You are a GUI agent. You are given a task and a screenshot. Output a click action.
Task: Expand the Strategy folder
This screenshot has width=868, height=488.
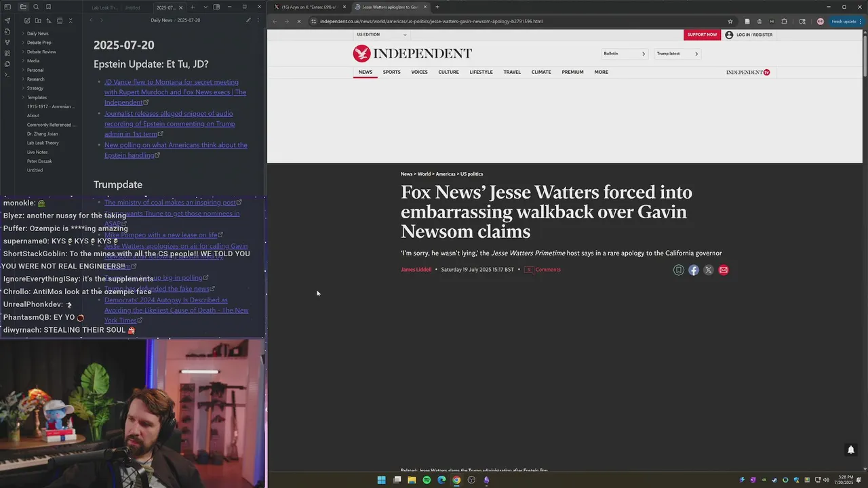(x=35, y=88)
